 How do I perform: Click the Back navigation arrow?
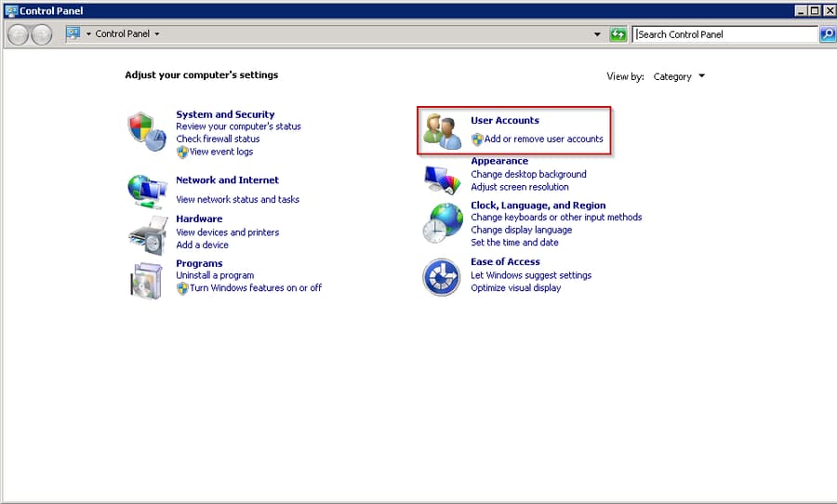(x=19, y=34)
